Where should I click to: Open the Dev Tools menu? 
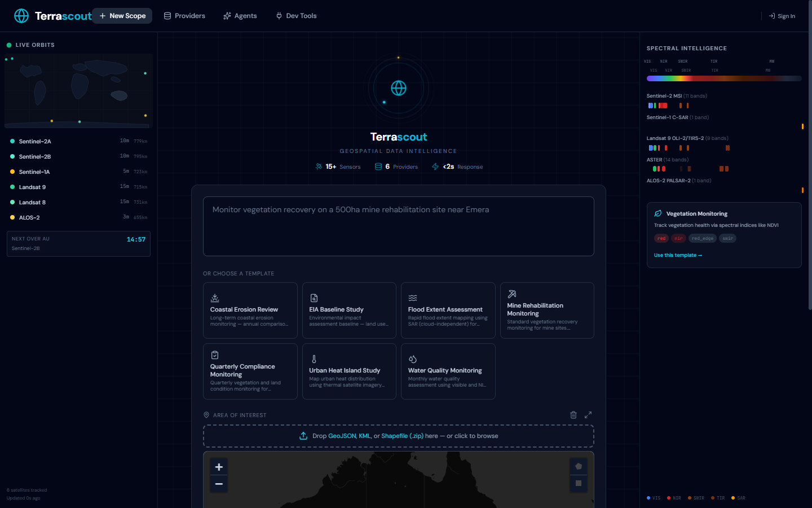tap(296, 16)
